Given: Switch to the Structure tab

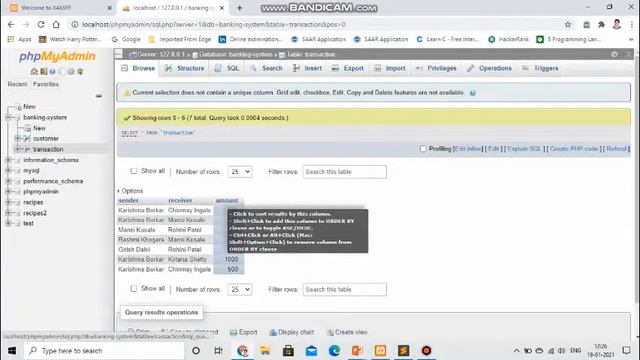Looking at the screenshot, I should pos(184,68).
